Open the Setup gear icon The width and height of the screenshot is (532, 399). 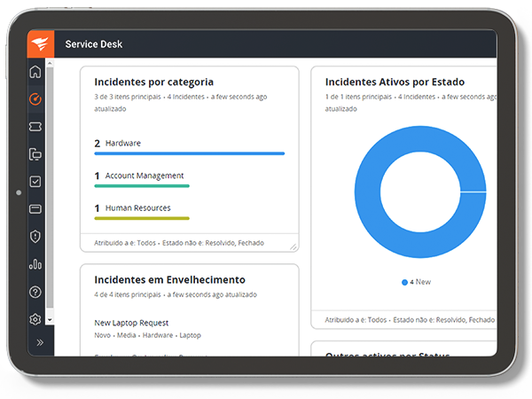pos(35,319)
